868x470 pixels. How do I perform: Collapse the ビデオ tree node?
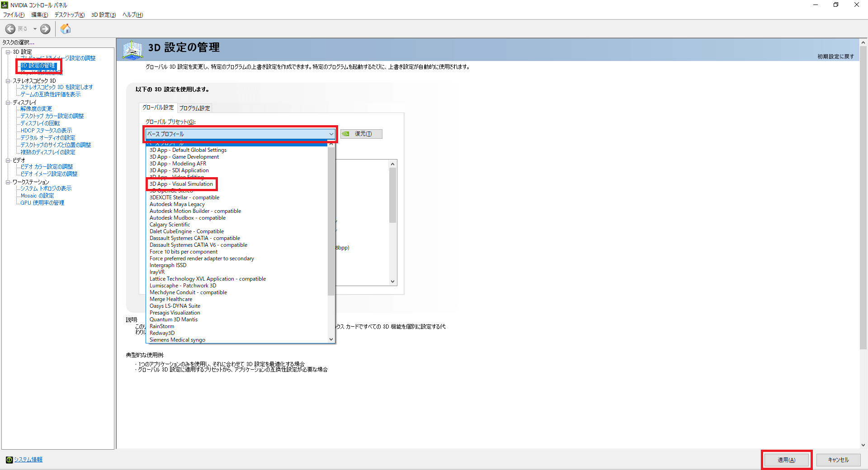(8, 160)
